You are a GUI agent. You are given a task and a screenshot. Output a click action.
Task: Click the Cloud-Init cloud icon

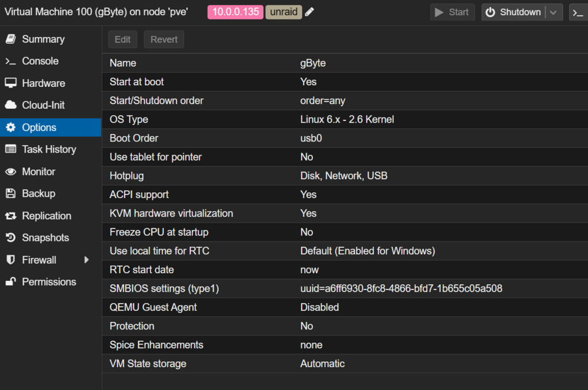coord(11,105)
